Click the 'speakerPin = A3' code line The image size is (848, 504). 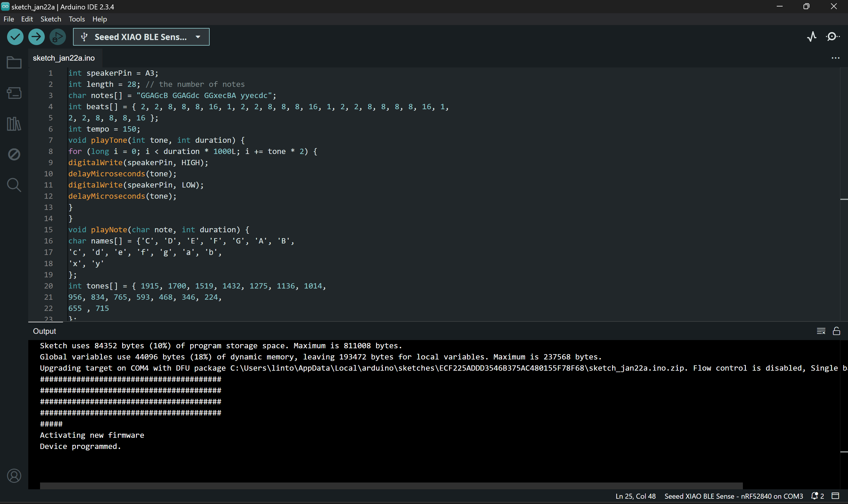[x=113, y=73]
